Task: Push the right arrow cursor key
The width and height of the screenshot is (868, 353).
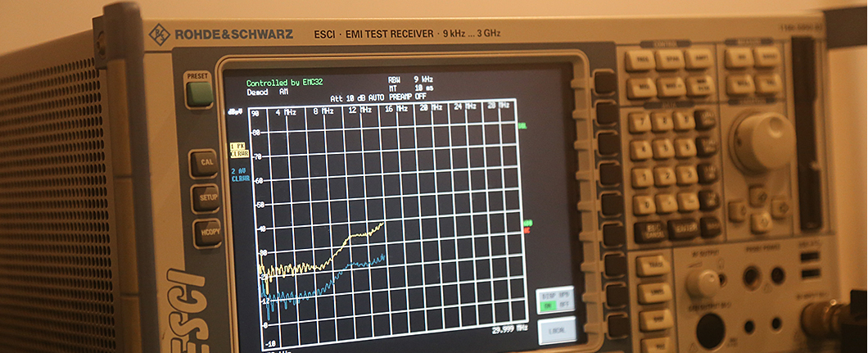Action: 781,207
